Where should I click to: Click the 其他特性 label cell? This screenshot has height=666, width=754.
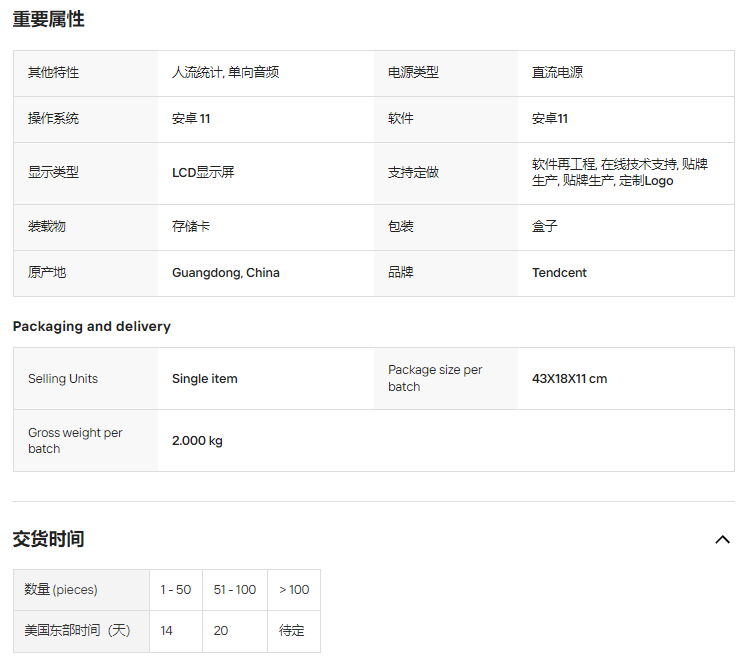coord(86,73)
